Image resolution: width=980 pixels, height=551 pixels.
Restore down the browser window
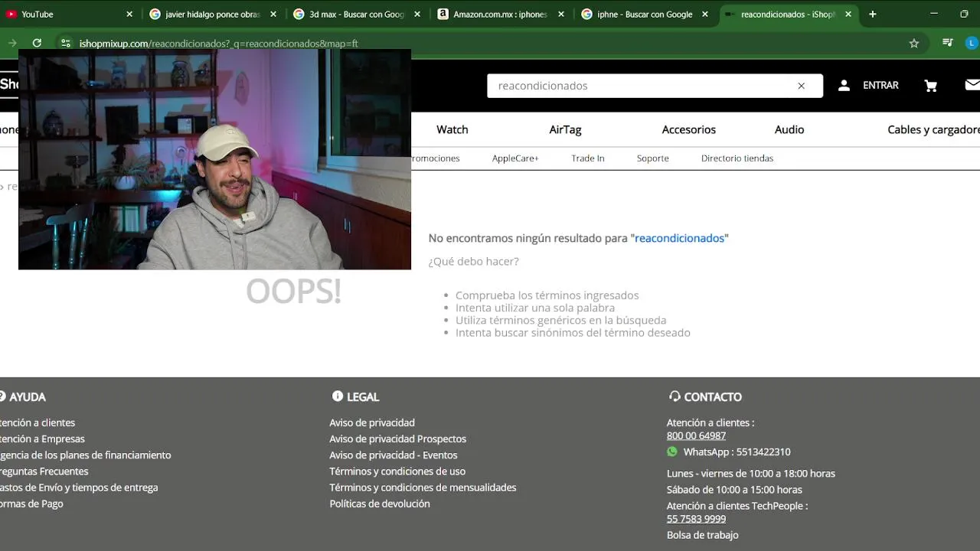(x=964, y=14)
